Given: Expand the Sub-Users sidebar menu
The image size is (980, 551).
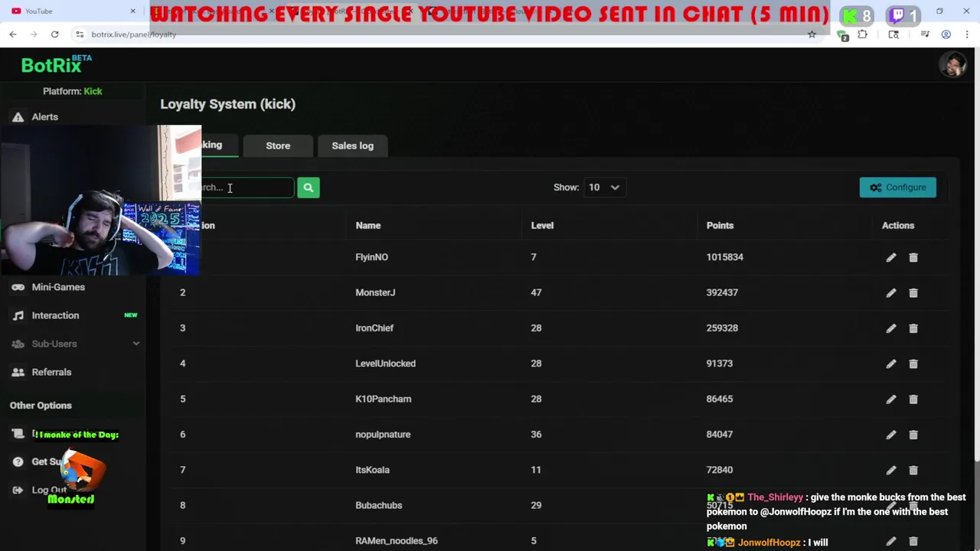Looking at the screenshot, I should coord(75,344).
